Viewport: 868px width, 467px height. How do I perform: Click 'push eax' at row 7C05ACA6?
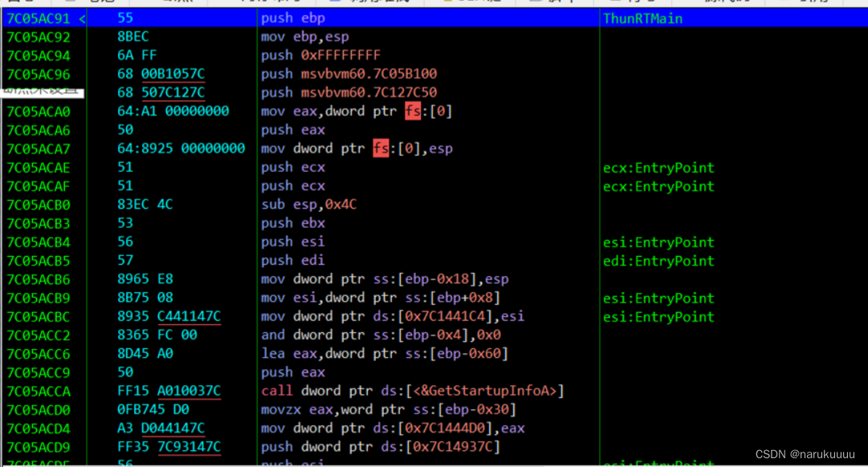pos(293,130)
